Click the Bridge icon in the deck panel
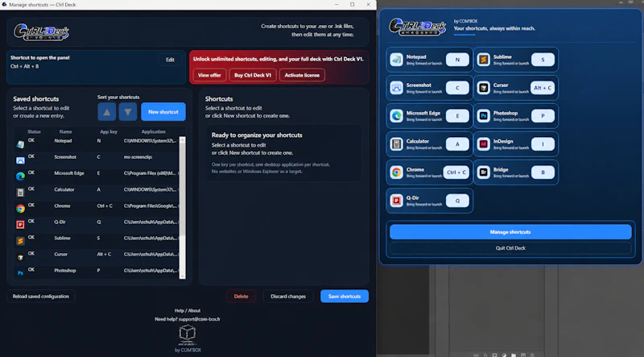This screenshot has height=357, width=644. point(484,172)
